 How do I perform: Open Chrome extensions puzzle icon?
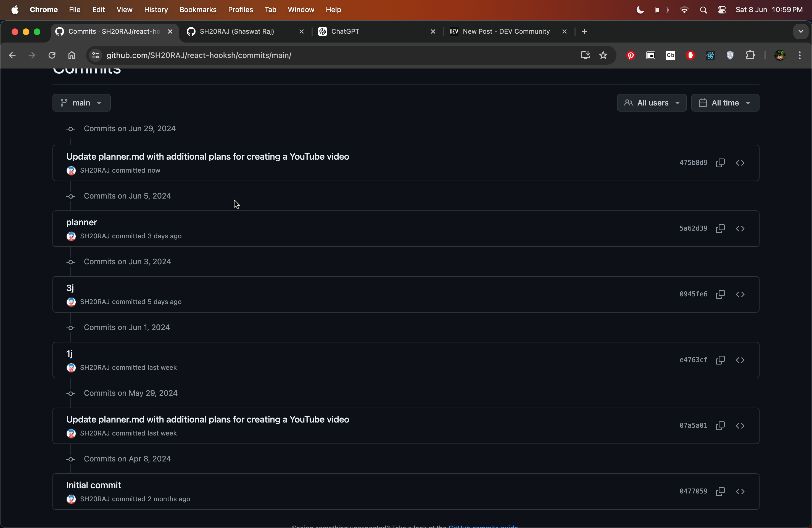(750, 55)
